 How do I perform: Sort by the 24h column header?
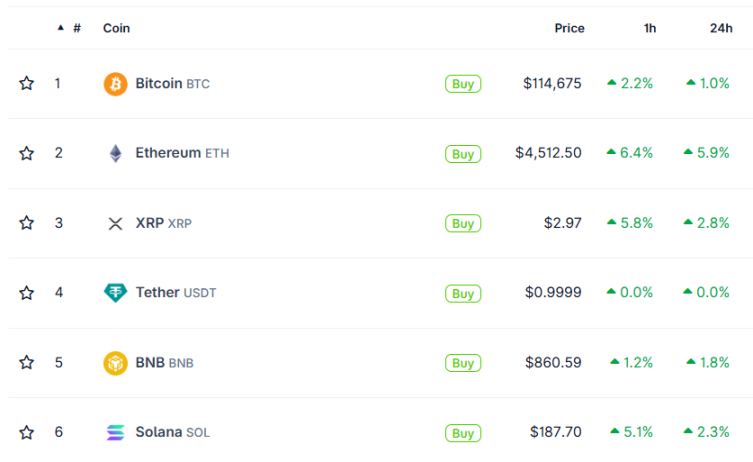(721, 28)
